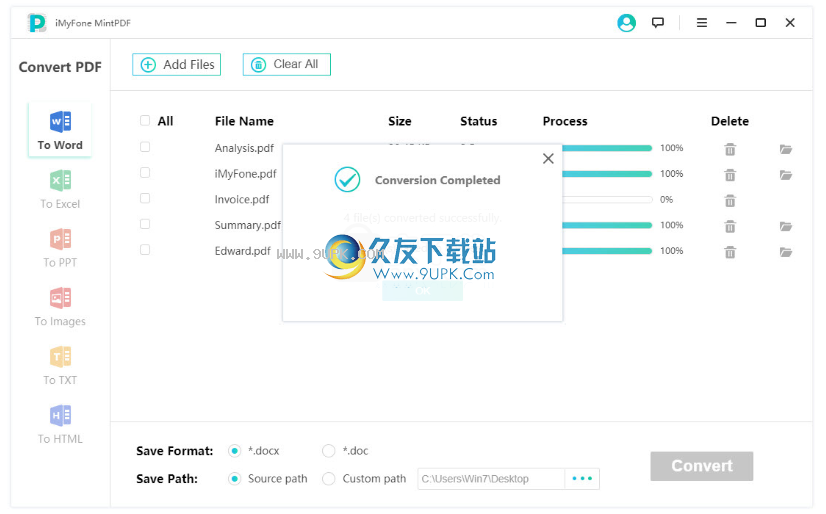Switch to To HTML conversion
826x514 pixels.
(x=60, y=424)
